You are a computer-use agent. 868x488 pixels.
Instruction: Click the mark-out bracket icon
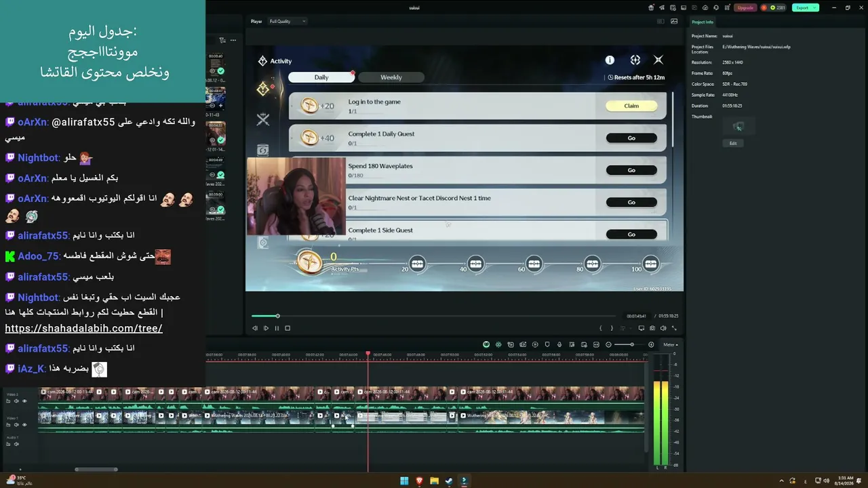click(612, 328)
